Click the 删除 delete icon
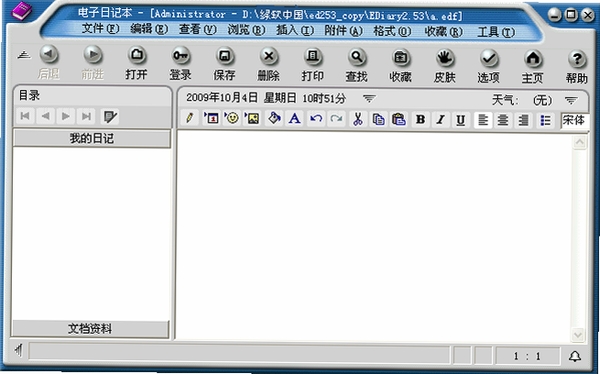Screen dimensions: 600x374 [x=269, y=57]
